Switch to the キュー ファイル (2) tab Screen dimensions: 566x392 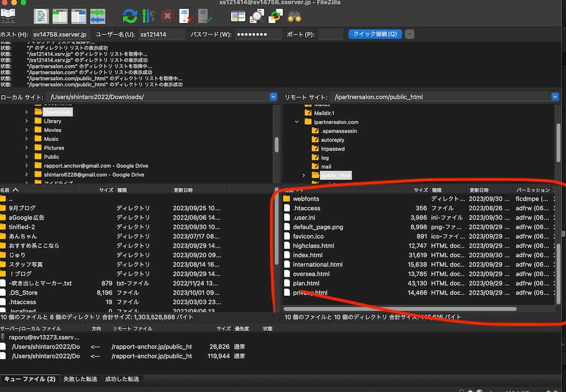[x=30, y=379]
